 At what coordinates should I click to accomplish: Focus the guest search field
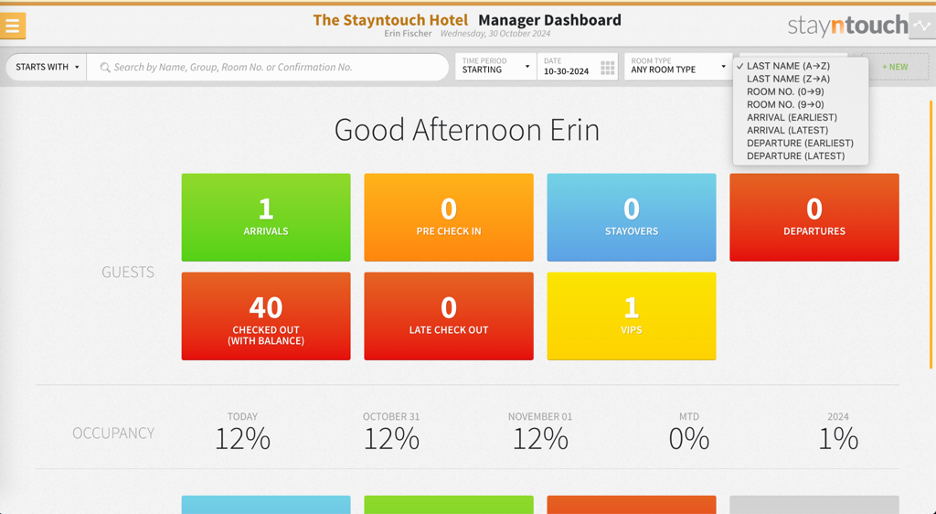click(x=267, y=67)
